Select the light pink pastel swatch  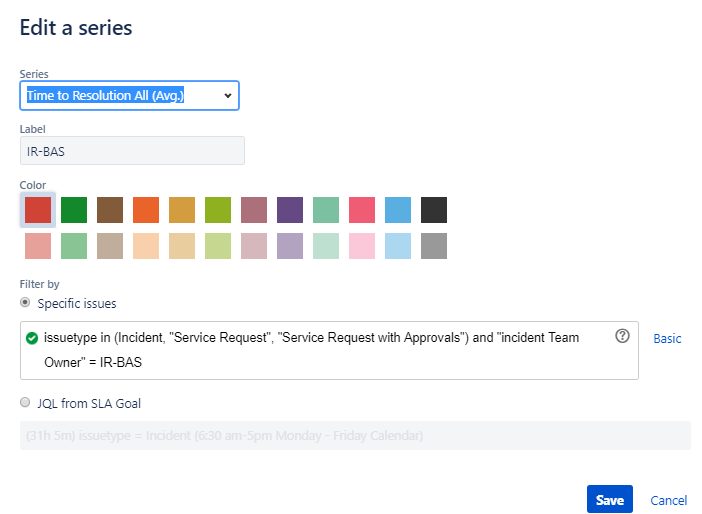point(362,246)
